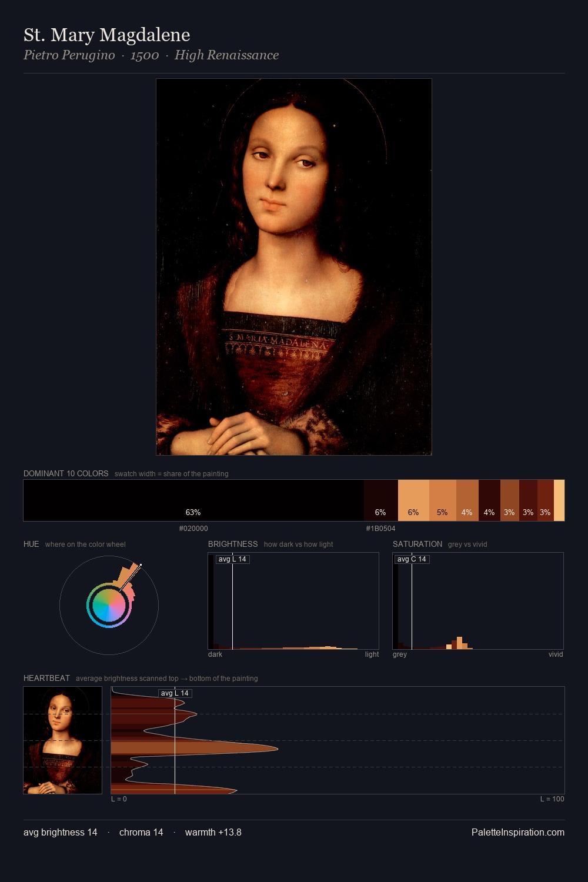Image resolution: width=588 pixels, height=882 pixels.
Task: Click the "BRIGHTNESS" section heading
Action: [x=233, y=544]
